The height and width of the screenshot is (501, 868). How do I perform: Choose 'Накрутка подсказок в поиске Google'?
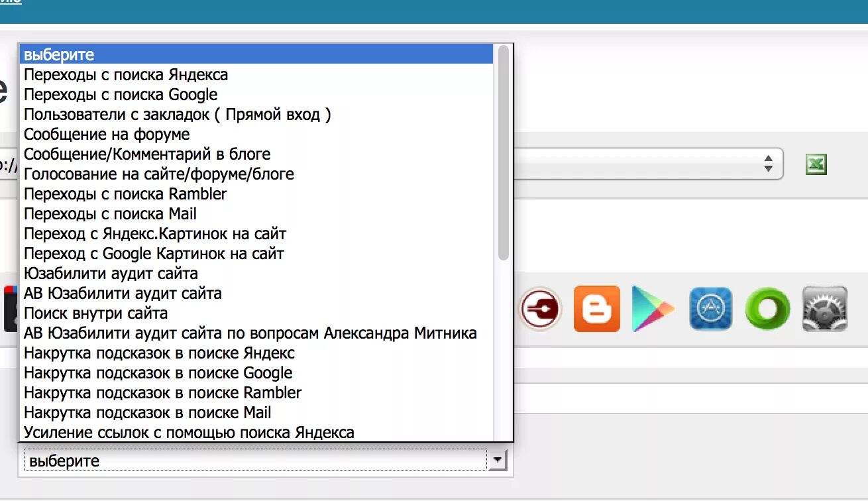(x=256, y=372)
